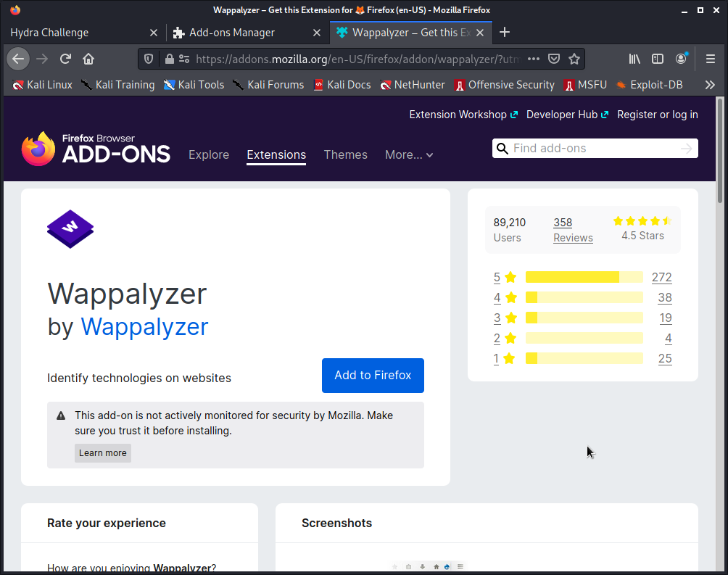Open the Library menu
Image resolution: width=728 pixels, height=575 pixels.
pos(634,59)
